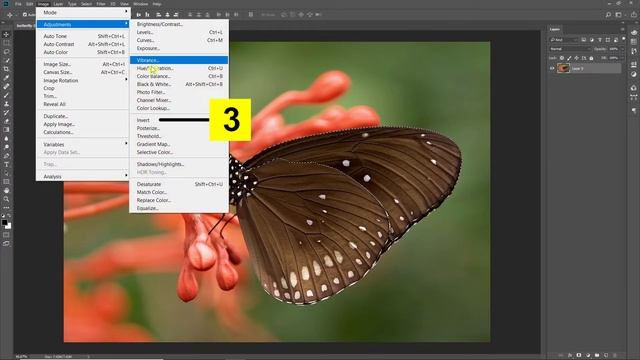Click the background color swatch
Screen dimensions: 640x360
9,226
